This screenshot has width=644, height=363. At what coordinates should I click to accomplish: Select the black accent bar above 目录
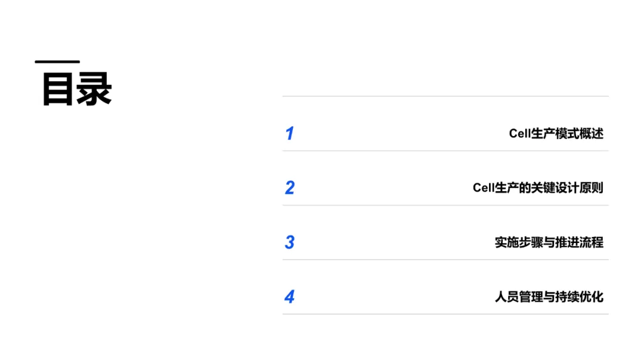click(57, 61)
